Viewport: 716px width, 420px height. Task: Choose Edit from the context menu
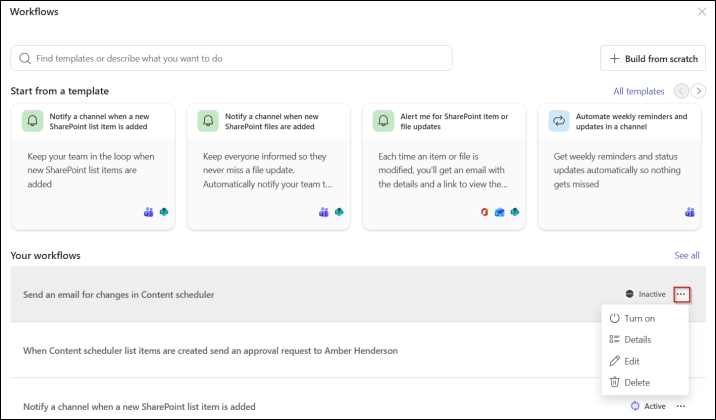(645, 361)
